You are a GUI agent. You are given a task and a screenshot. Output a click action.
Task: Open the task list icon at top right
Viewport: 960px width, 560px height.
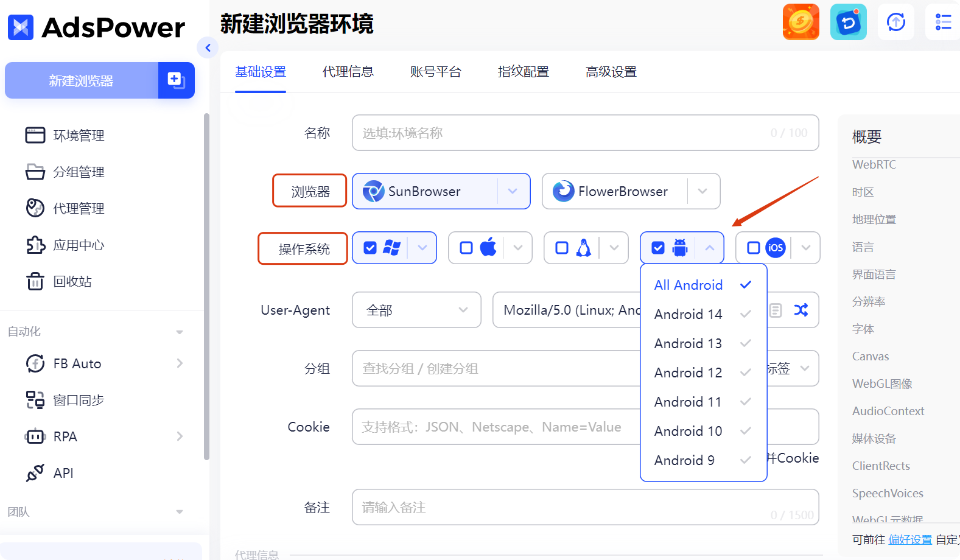pos(943,22)
